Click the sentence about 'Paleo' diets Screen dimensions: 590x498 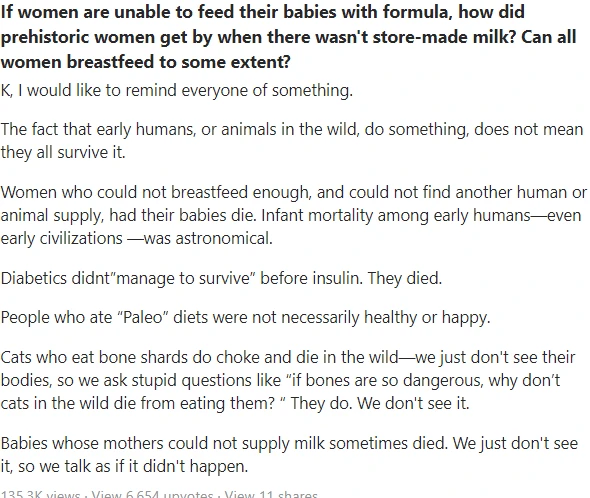(x=245, y=317)
